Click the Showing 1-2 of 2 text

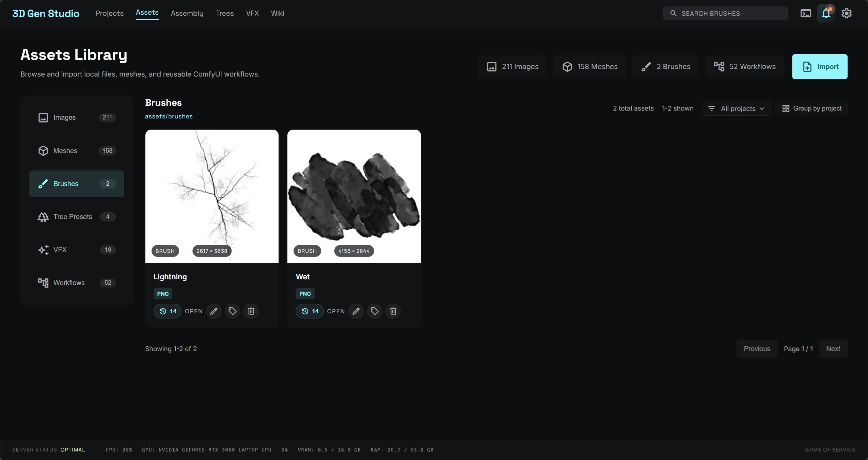click(x=171, y=349)
